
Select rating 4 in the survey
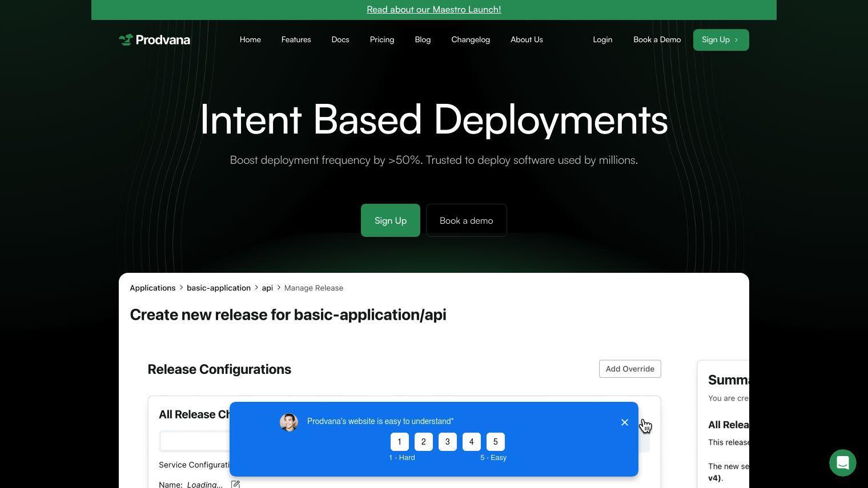pyautogui.click(x=472, y=442)
